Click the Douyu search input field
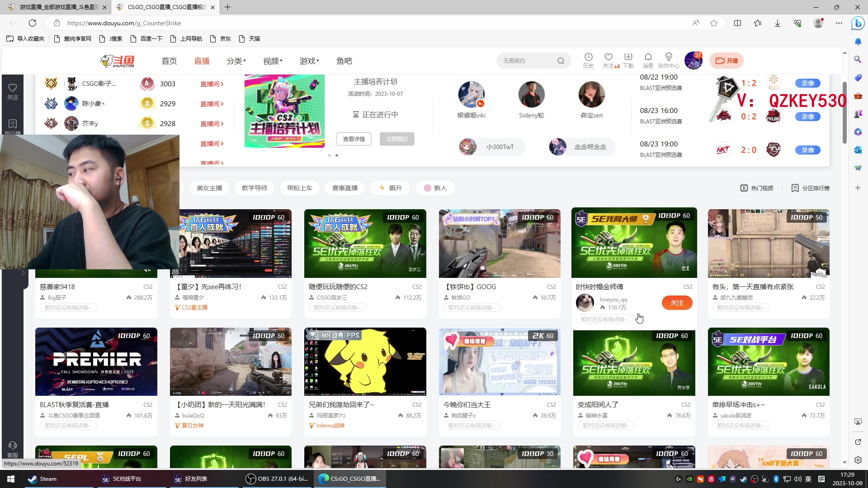 click(527, 61)
